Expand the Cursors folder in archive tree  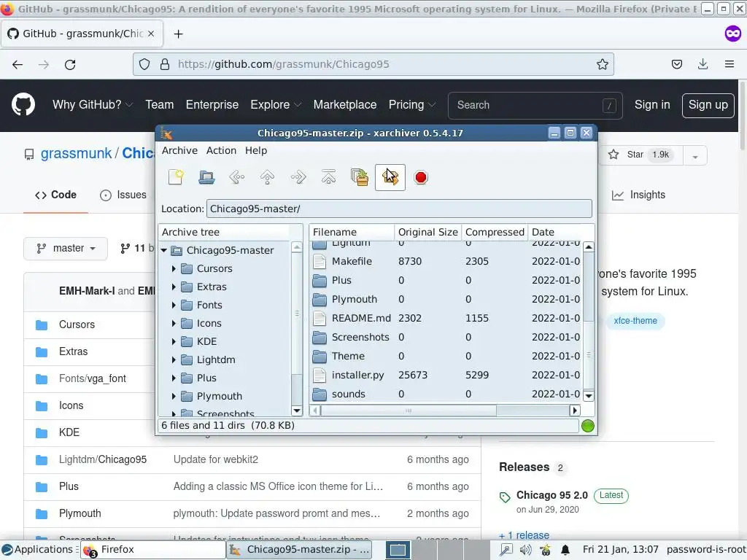click(x=174, y=268)
